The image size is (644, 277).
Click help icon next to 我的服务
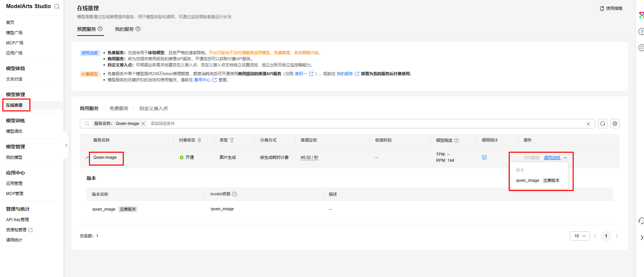click(138, 29)
